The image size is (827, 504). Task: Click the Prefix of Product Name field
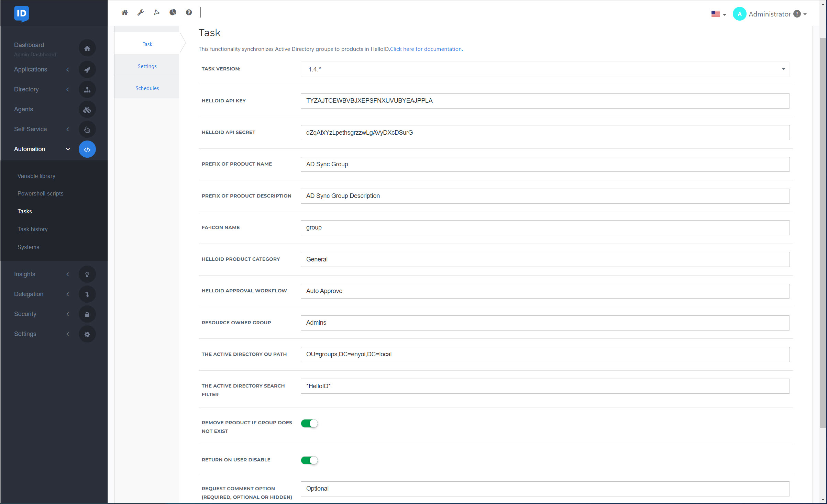[x=545, y=164]
